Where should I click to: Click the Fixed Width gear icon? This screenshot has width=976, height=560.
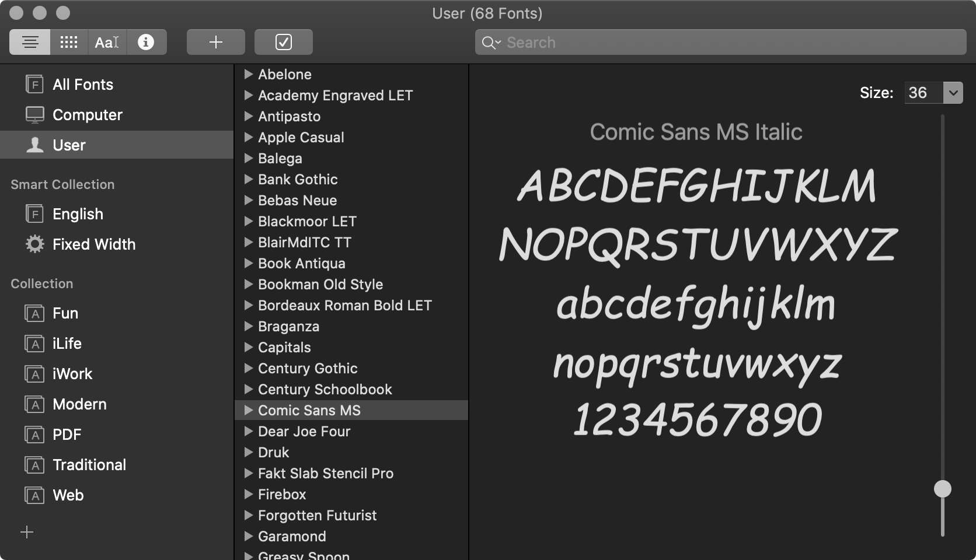click(x=35, y=244)
